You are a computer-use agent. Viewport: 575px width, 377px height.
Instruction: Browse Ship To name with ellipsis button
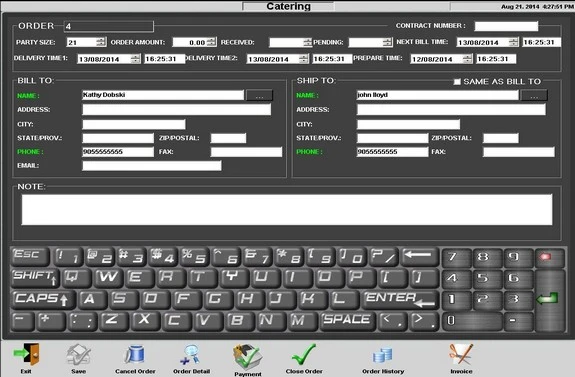pos(534,95)
